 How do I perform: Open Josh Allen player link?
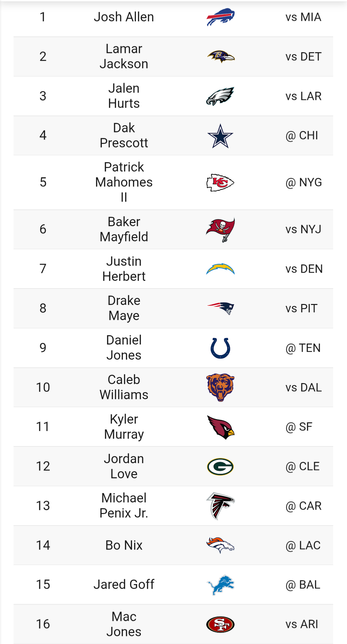tap(124, 17)
